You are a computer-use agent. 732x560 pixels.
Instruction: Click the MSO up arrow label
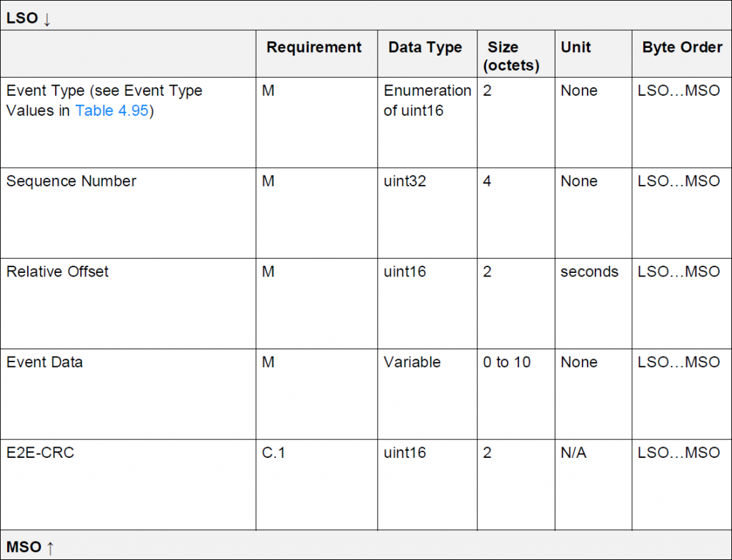click(x=30, y=546)
